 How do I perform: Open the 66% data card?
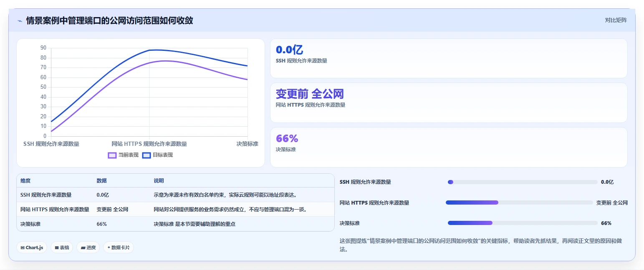pyautogui.click(x=449, y=147)
